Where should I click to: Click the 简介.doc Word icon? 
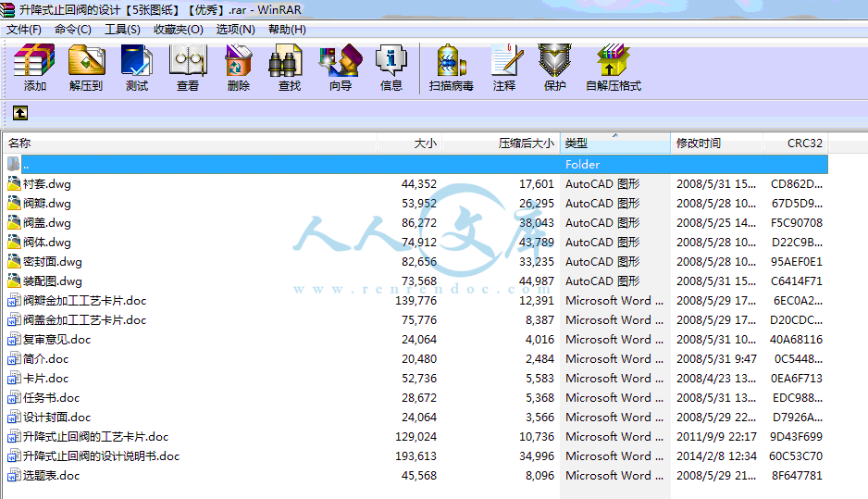pos(14,358)
